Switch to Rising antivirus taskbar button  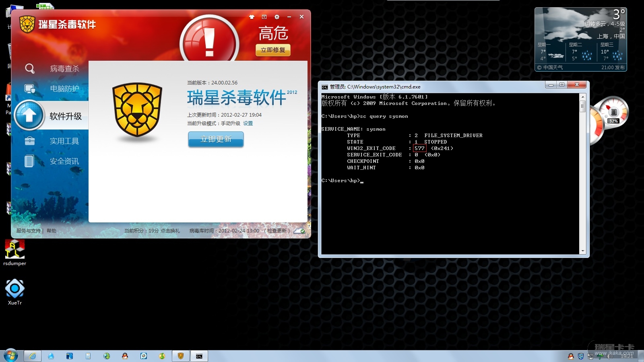pyautogui.click(x=181, y=356)
